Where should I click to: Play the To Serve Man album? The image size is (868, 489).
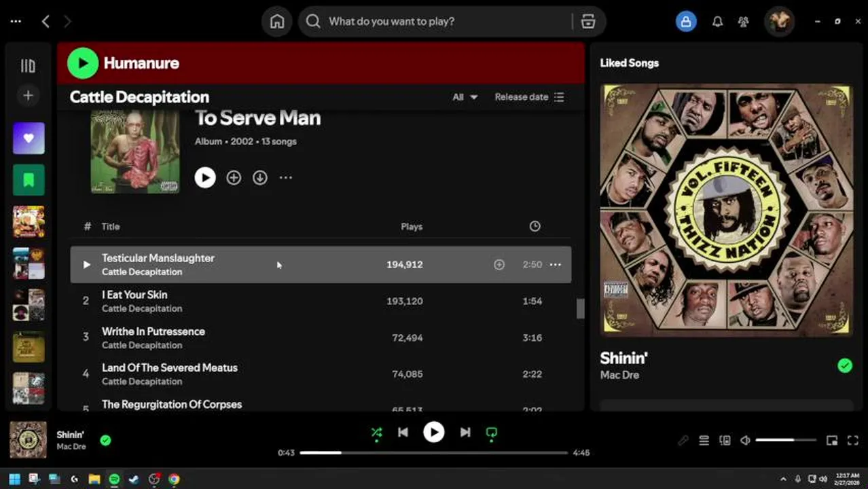click(205, 177)
